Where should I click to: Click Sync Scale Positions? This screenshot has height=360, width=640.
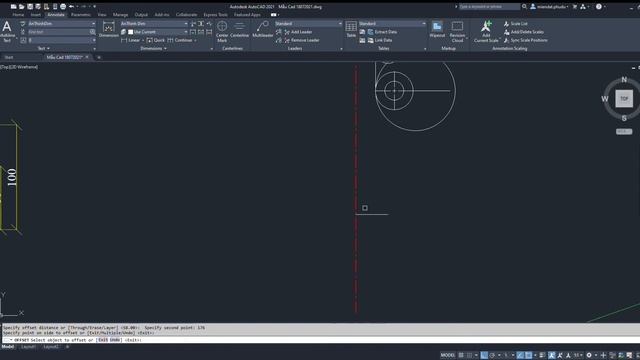tap(525, 40)
